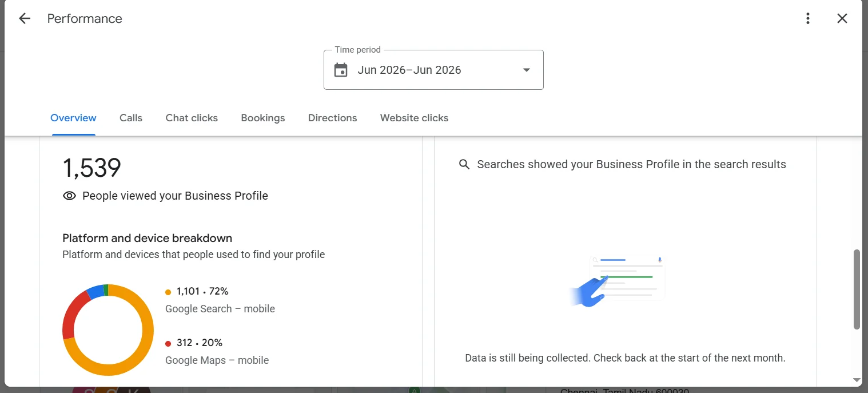Click the 1,539 profile views number
This screenshot has width=868, height=393.
(x=91, y=168)
